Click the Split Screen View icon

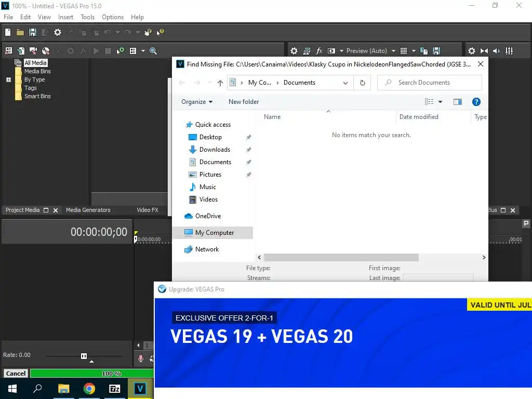point(331,51)
